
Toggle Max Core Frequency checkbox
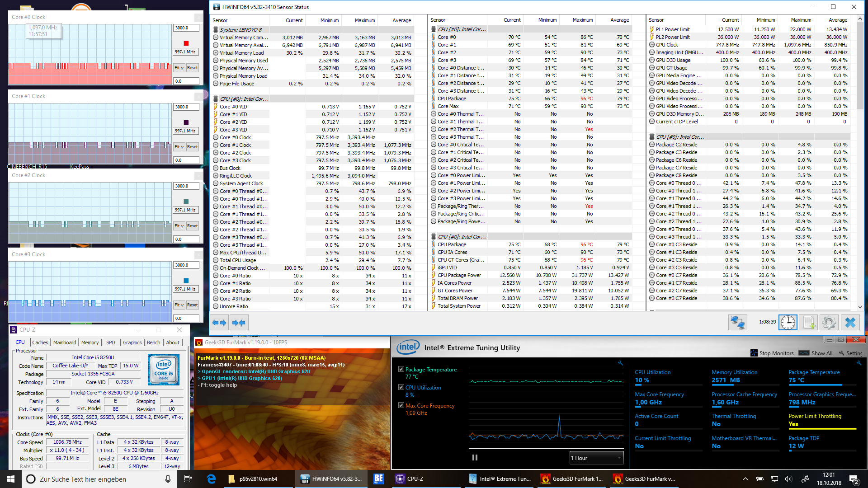pyautogui.click(x=401, y=405)
